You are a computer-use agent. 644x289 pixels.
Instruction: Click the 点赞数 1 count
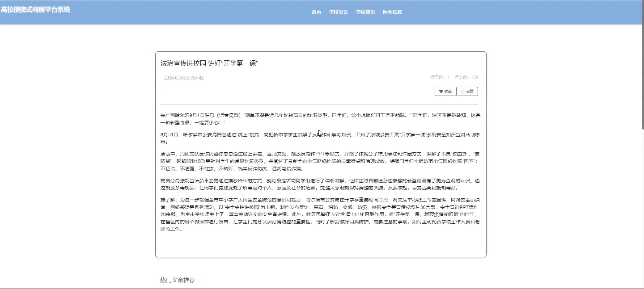click(x=440, y=77)
